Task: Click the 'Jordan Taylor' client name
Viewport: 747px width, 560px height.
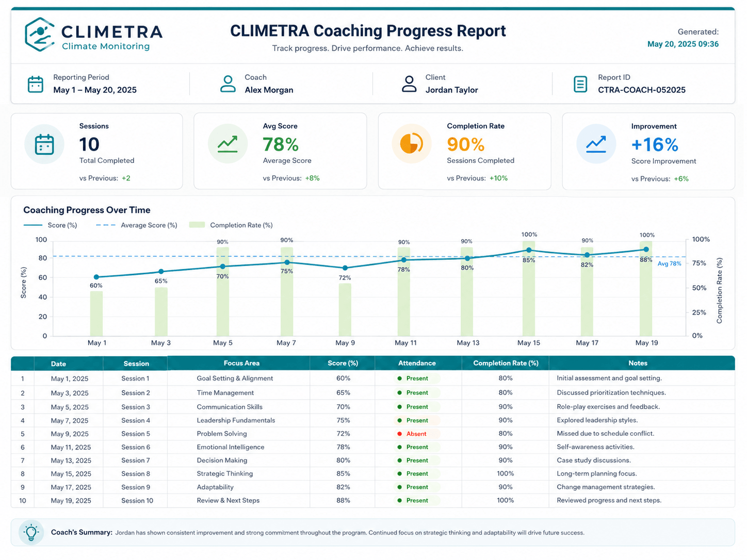Action: [451, 90]
